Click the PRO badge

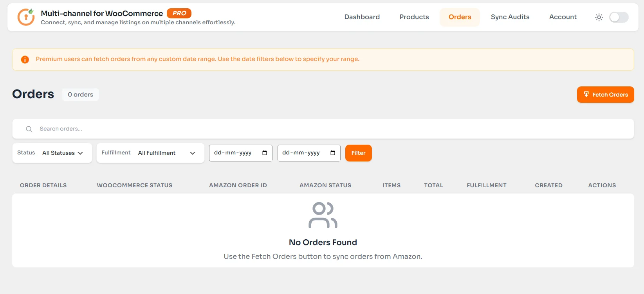click(x=179, y=13)
